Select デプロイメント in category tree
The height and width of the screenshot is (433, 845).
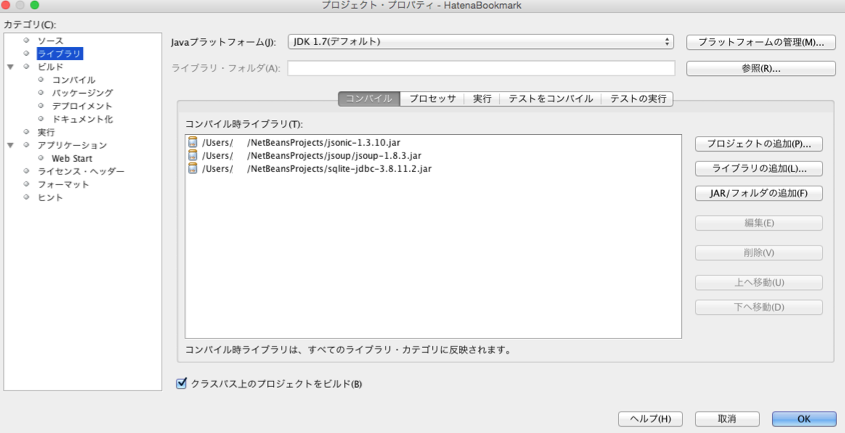tap(82, 106)
